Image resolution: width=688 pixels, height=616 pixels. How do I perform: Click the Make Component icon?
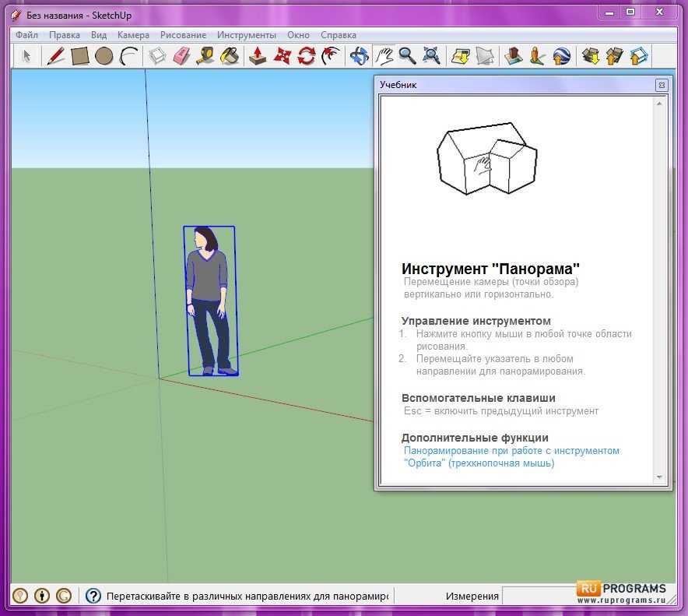[x=157, y=56]
